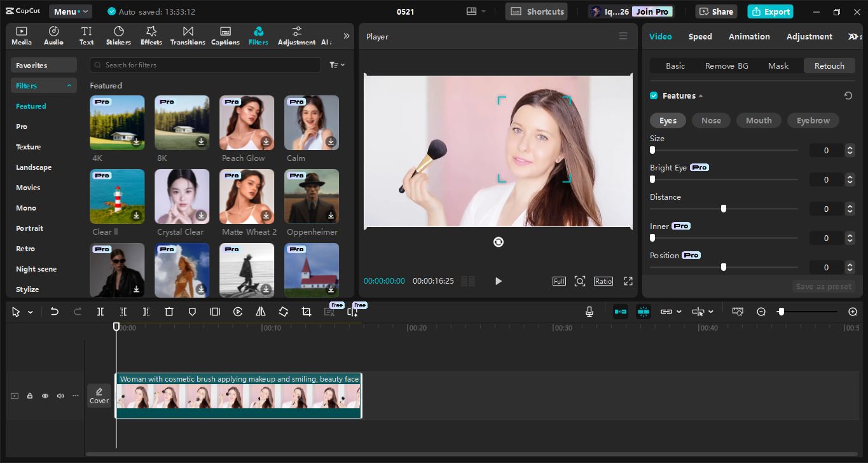Click the Record voiceover microphone icon
This screenshot has width=868, height=463.
589,312
